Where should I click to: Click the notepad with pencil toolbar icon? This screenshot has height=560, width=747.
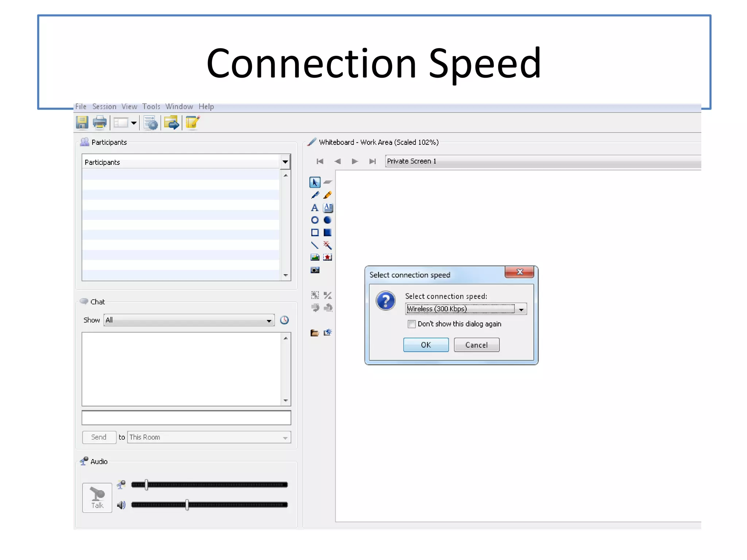point(193,123)
